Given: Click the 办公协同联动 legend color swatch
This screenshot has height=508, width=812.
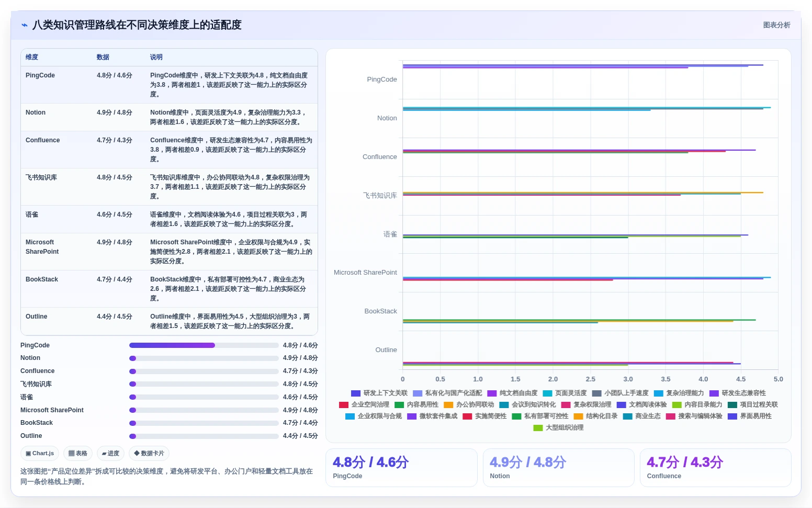Looking at the screenshot, I should [448, 405].
